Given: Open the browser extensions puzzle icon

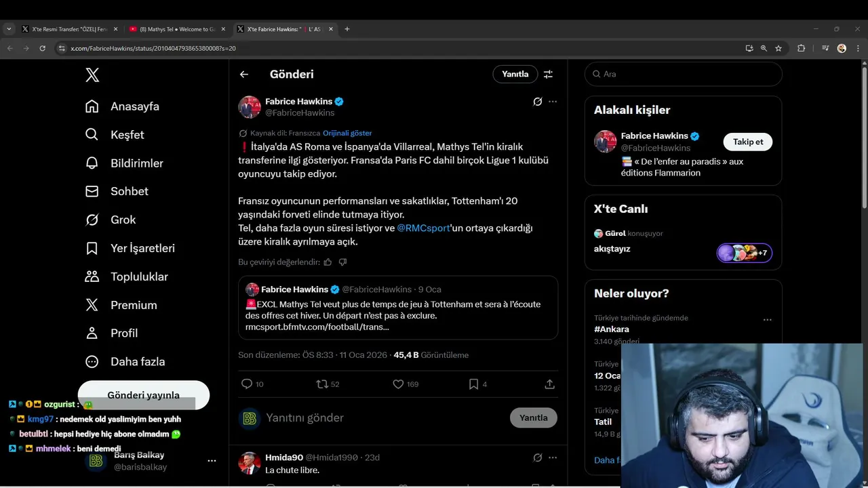Looking at the screenshot, I should (802, 48).
